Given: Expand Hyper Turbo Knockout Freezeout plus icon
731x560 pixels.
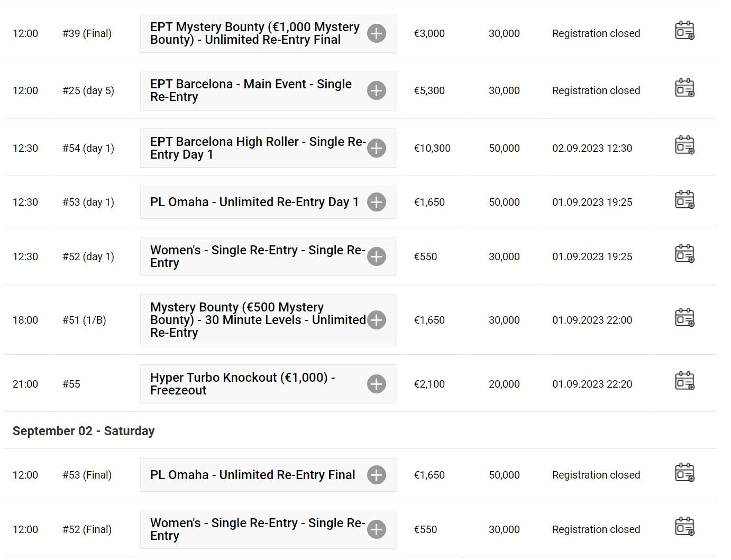Looking at the screenshot, I should tap(377, 384).
